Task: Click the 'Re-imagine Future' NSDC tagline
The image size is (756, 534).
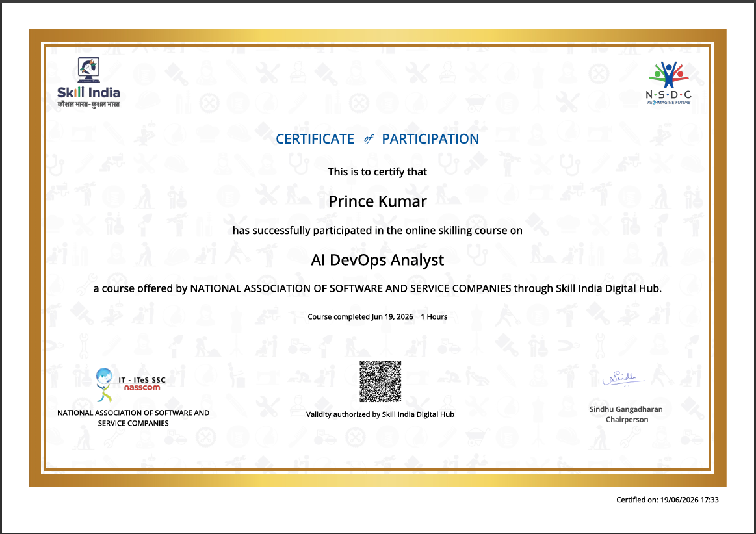Action: pyautogui.click(x=669, y=102)
